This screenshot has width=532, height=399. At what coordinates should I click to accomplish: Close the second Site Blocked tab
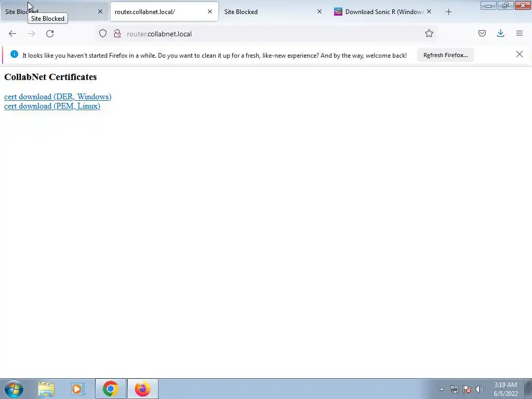click(320, 11)
